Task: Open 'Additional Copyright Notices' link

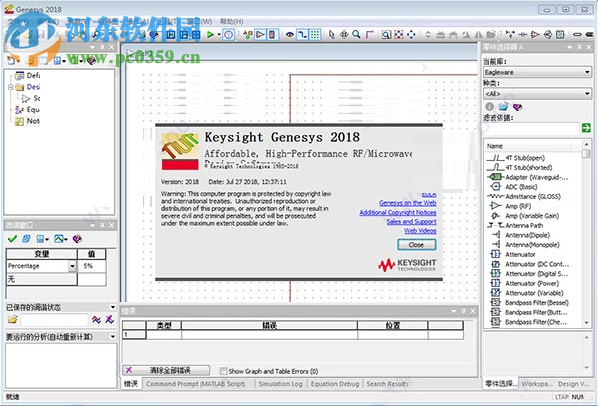Action: [398, 212]
